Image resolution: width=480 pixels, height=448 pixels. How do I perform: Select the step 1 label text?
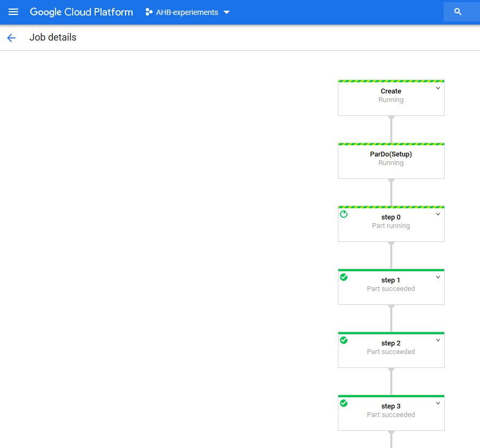tap(391, 280)
